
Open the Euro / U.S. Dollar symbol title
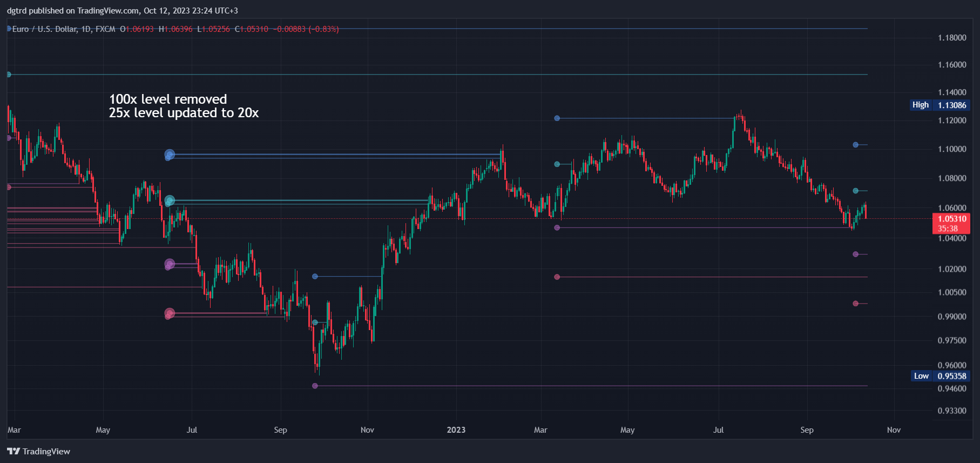64,29
